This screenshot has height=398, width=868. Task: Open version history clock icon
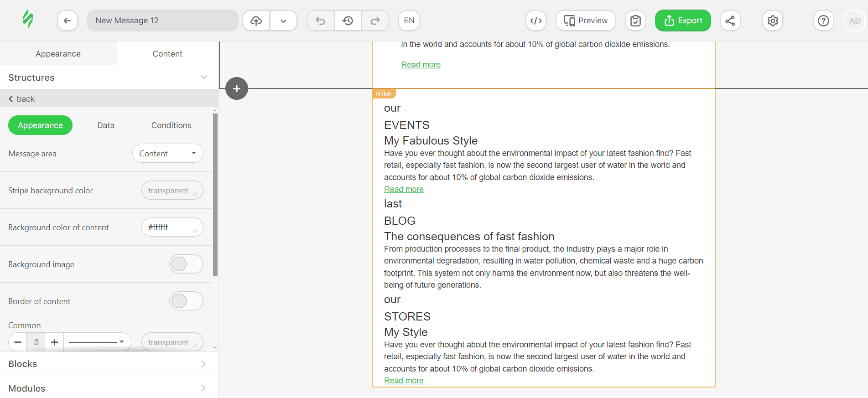point(348,21)
